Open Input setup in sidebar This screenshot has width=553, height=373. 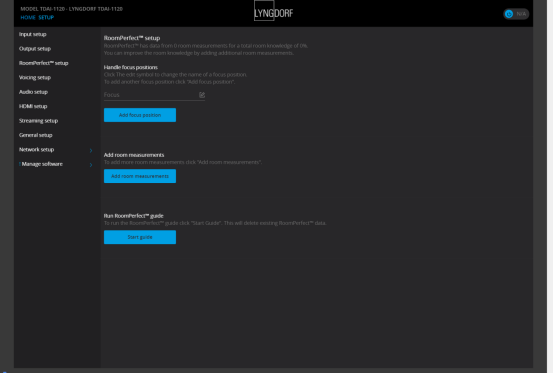pos(33,34)
